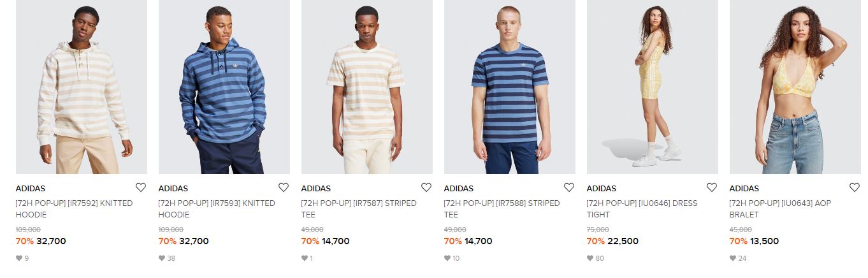The width and height of the screenshot is (868, 278).
Task: Save IU0646 Dress Tight to wishlist
Action: (712, 187)
